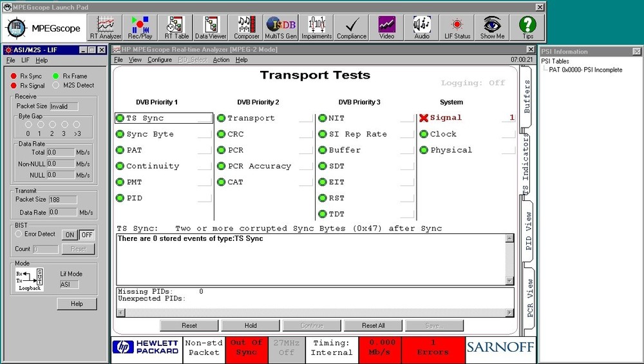Viewport: 644px width, 364px height.
Task: Show the LIF Status panel
Action: pos(457,28)
